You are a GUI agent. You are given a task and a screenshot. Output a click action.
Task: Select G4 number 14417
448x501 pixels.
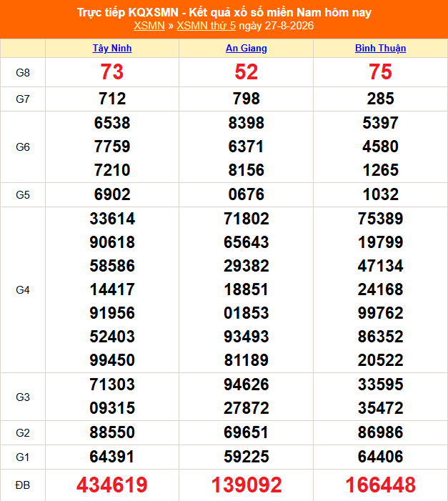[112, 289]
